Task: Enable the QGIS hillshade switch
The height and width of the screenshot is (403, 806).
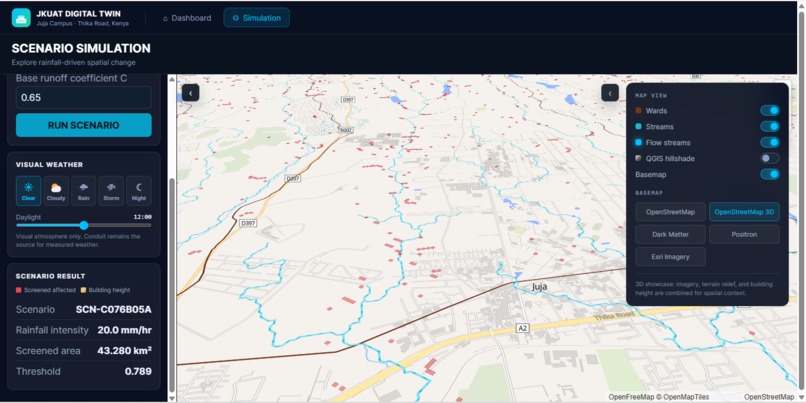Action: 770,158
